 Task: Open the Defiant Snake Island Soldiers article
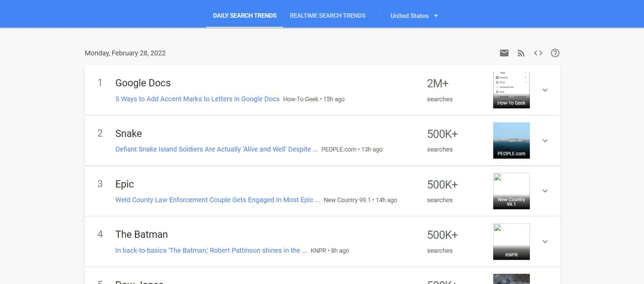point(216,149)
